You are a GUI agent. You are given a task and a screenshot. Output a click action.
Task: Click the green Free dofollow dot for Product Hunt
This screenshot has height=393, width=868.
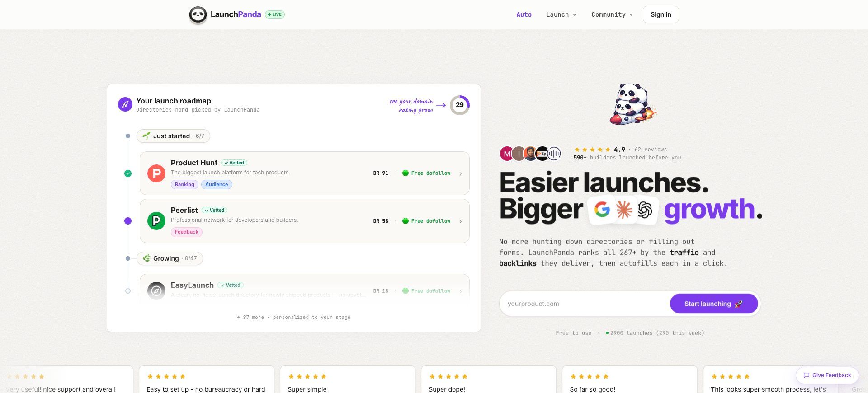(x=406, y=173)
